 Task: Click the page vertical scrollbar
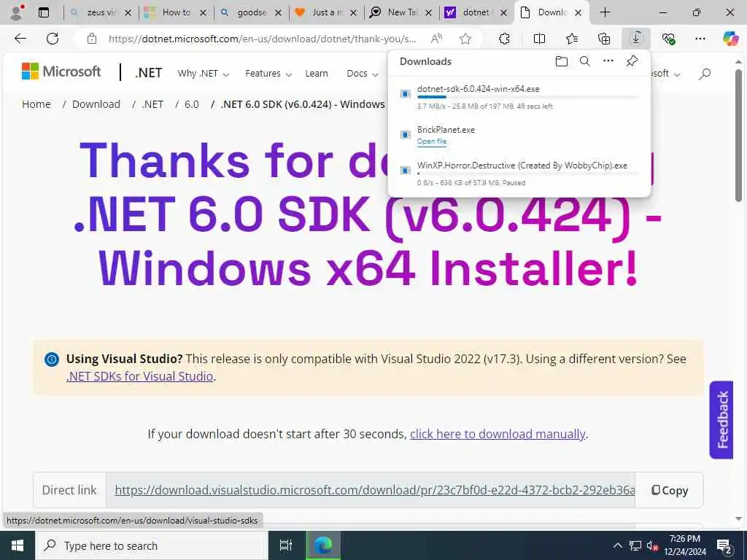(x=738, y=136)
